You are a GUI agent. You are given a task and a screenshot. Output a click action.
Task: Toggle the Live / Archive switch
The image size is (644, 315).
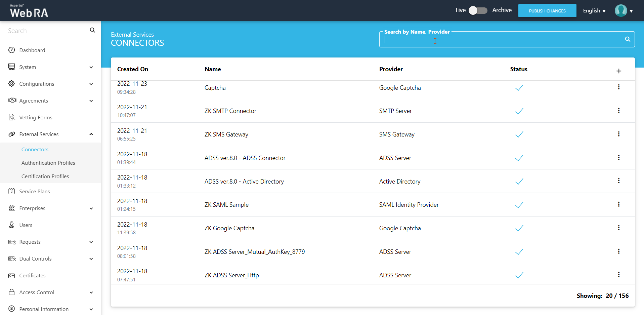tap(478, 10)
